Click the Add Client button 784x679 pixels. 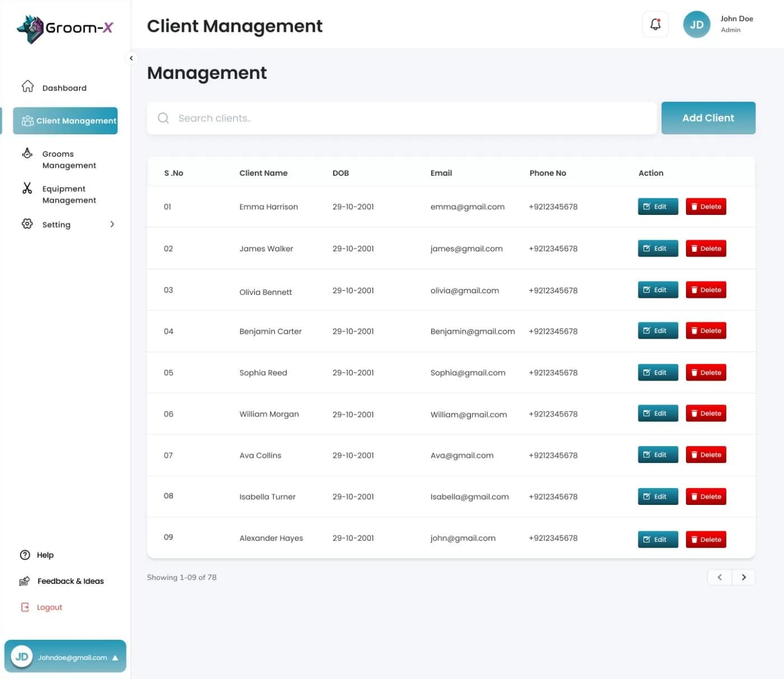[708, 118]
